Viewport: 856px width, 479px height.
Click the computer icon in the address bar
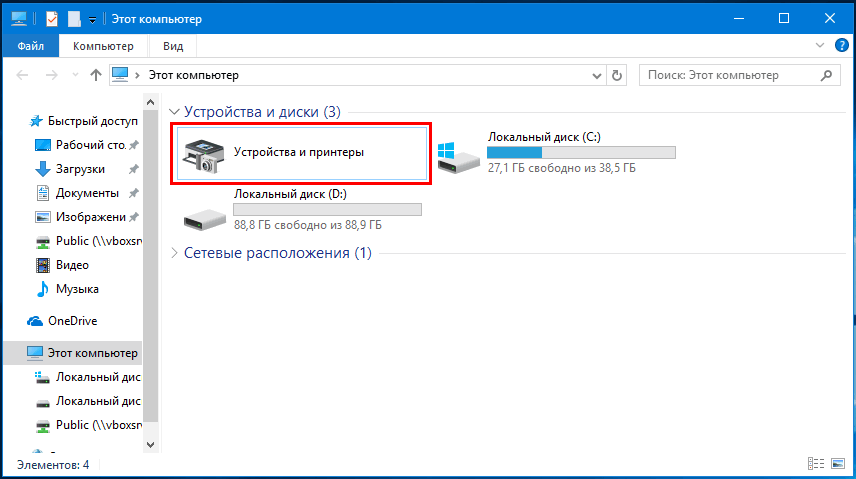pos(120,74)
